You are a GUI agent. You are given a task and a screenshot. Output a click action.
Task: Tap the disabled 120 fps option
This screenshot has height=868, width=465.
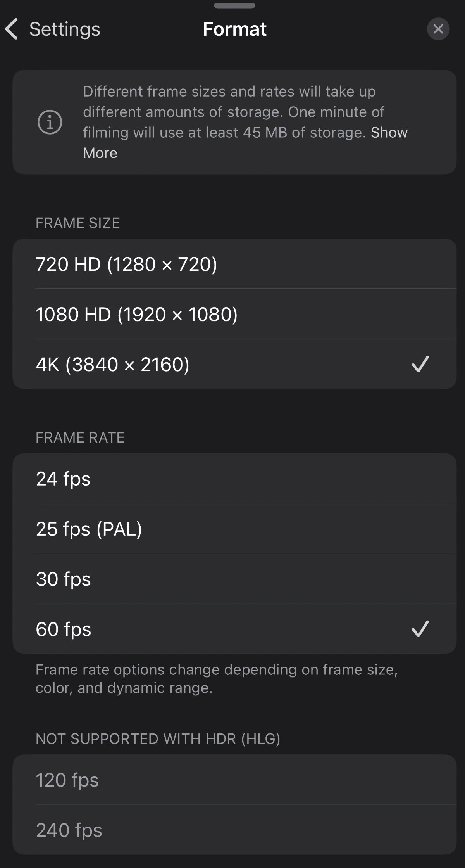[234, 780]
